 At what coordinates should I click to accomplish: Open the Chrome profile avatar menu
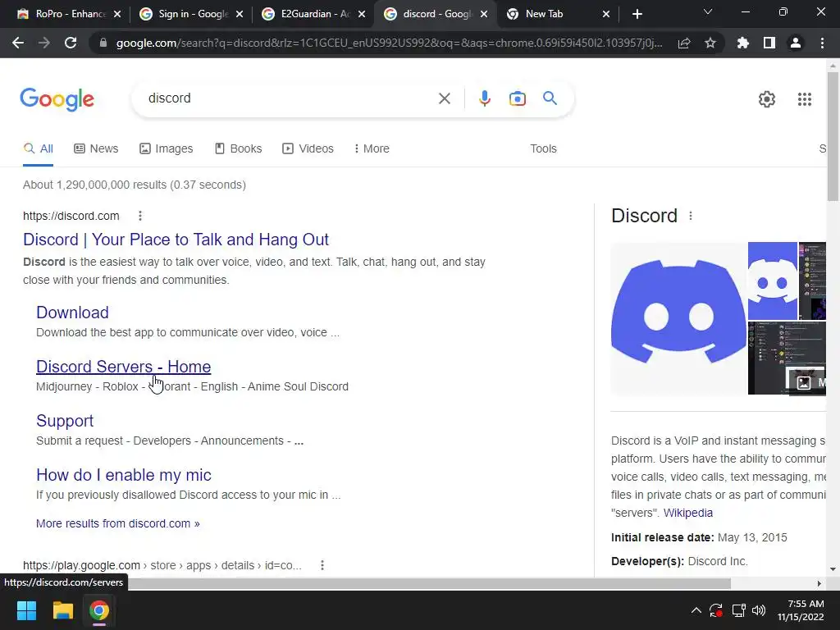796,43
